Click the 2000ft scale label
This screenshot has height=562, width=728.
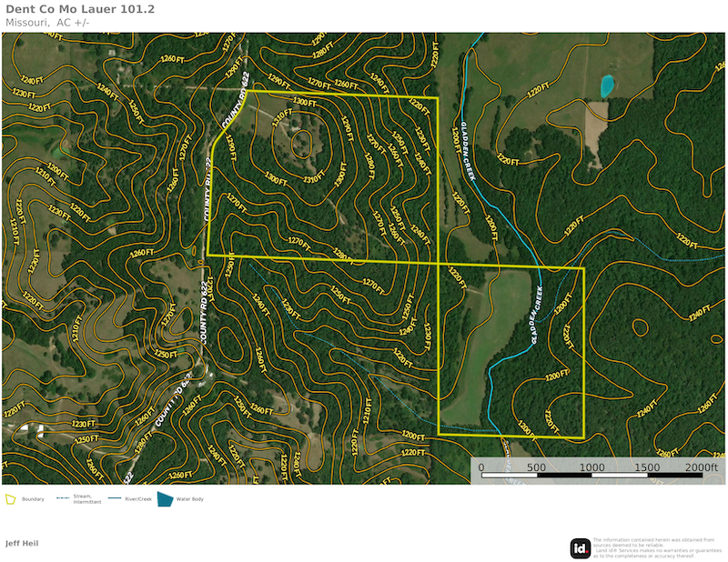coord(702,467)
